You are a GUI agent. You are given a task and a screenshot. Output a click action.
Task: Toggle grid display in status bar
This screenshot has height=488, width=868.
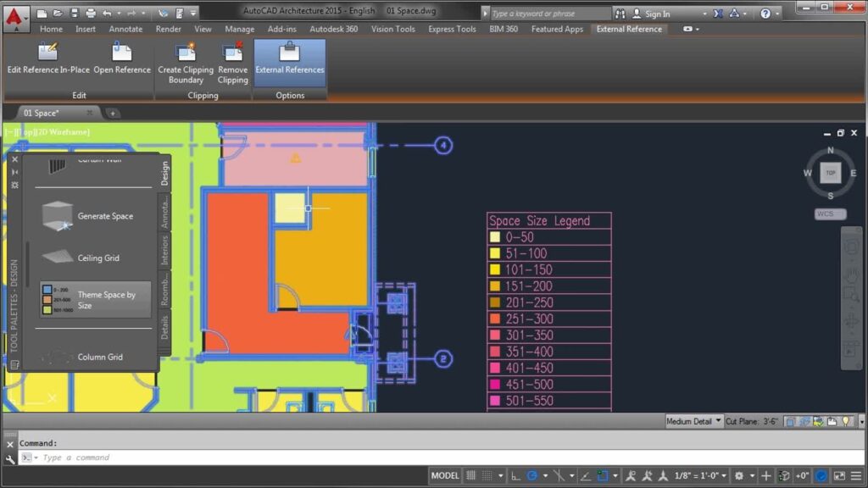tap(472, 476)
